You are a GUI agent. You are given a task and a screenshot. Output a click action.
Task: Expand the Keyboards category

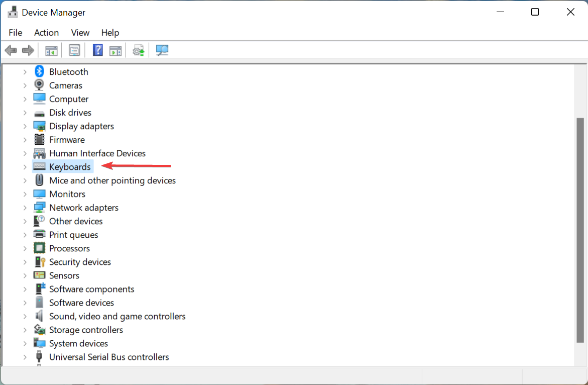click(25, 166)
